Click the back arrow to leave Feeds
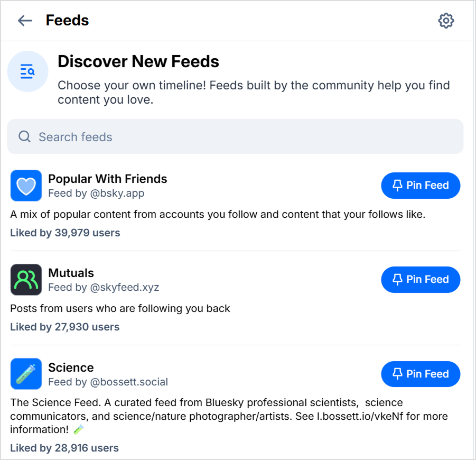 25,21
